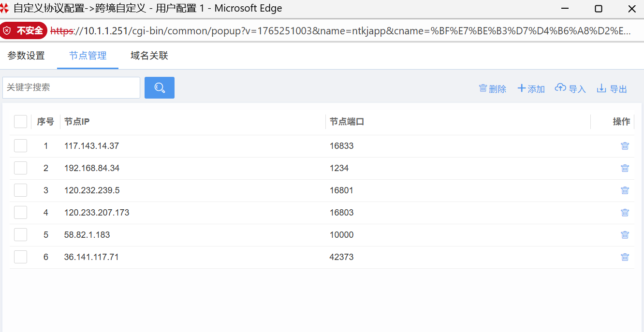
Task: Focus the 关键字搜索 search input field
Action: (x=71, y=87)
